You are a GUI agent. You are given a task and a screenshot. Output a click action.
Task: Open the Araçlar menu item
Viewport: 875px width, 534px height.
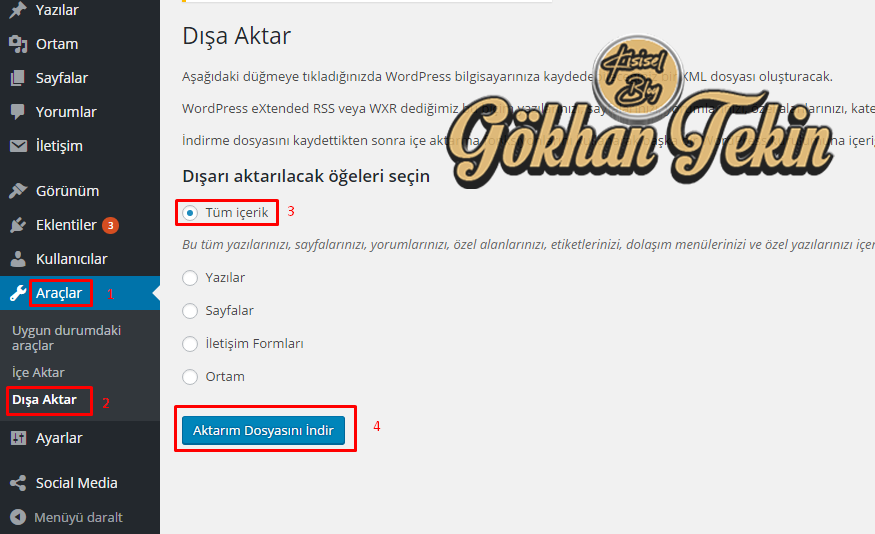point(59,293)
